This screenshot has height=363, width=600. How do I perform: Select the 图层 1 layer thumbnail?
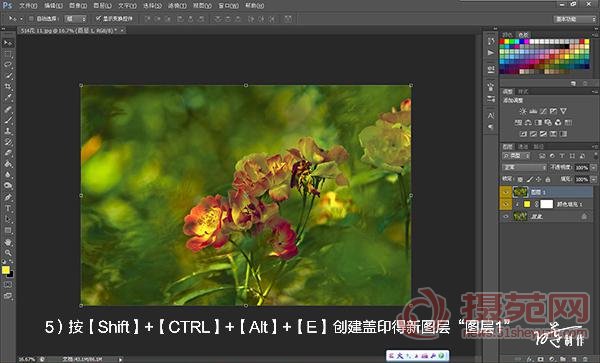point(520,192)
